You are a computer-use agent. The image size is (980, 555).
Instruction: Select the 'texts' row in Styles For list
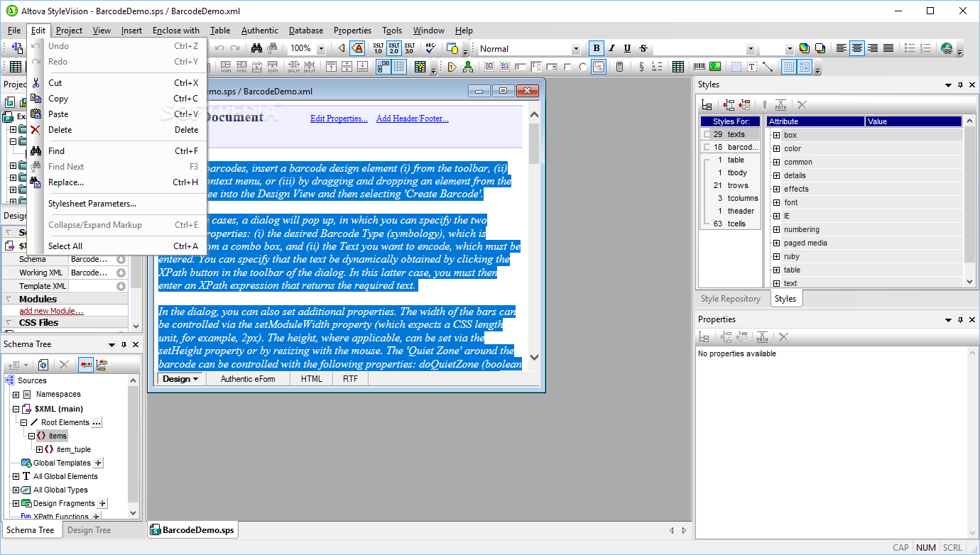[730, 134]
